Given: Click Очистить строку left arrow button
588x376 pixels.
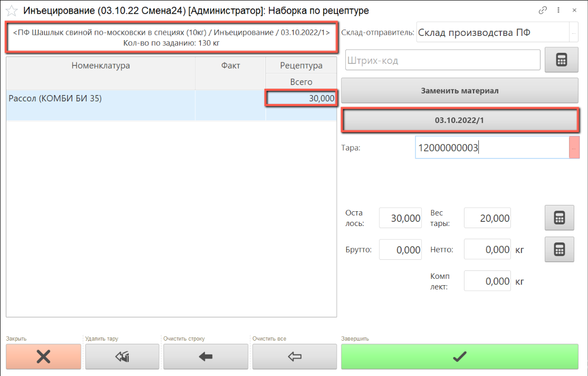Looking at the screenshot, I should click(x=205, y=356).
